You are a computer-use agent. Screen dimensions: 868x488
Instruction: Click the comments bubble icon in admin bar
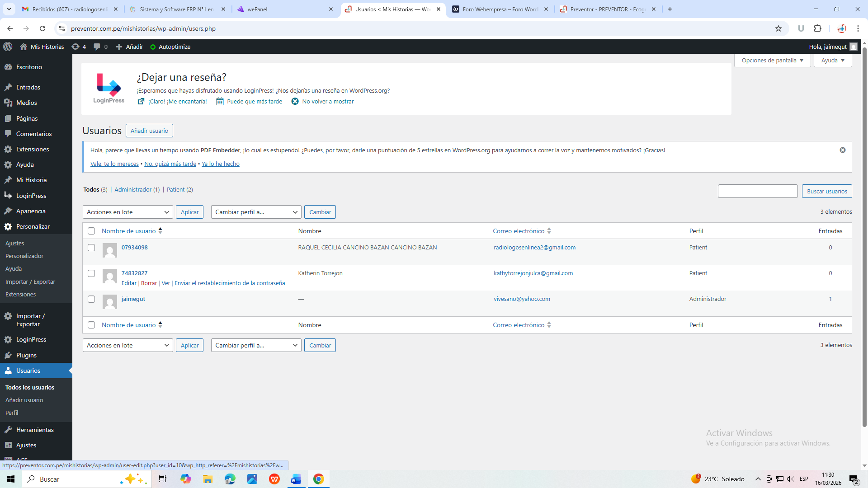pos(97,47)
